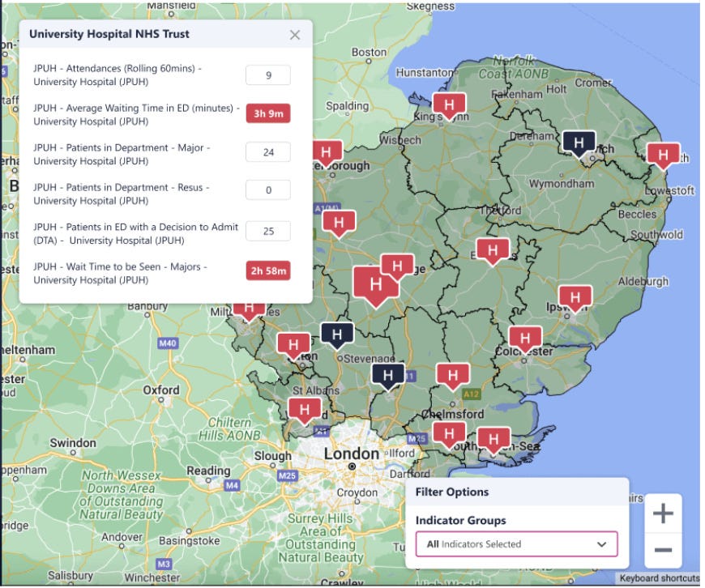Click the London city label on map
Screen dimensions: 705x588
[352, 454]
